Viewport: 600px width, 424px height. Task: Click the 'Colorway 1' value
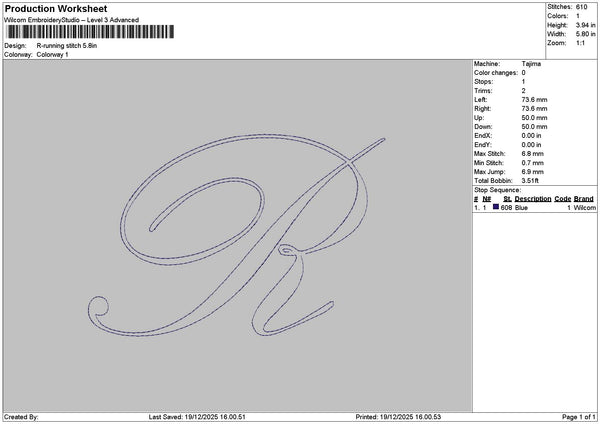pos(52,55)
